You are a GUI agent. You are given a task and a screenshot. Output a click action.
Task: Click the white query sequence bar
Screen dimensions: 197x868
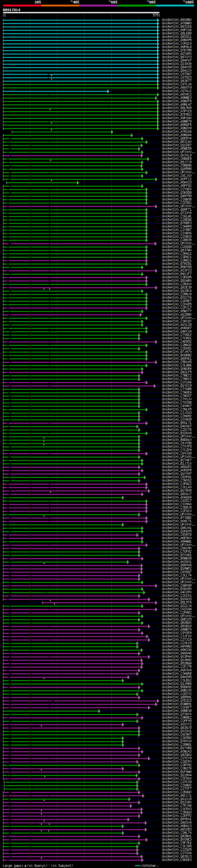pos(81,13)
